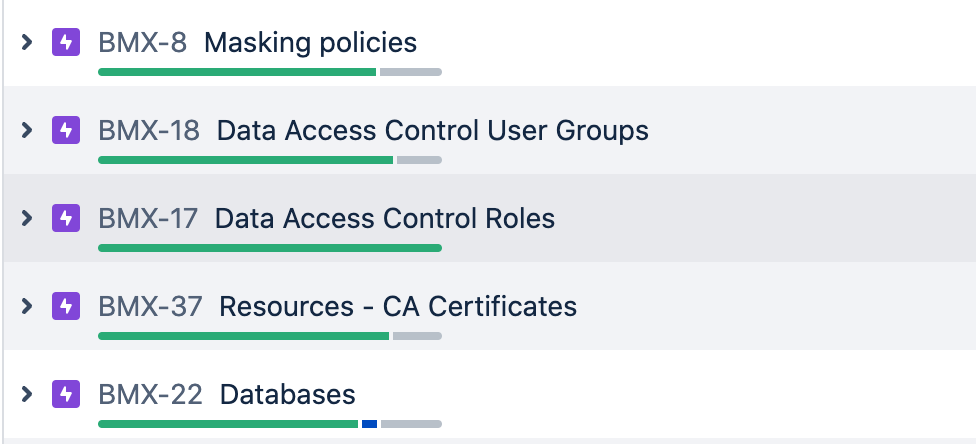The height and width of the screenshot is (444, 976).
Task: Click the green progress bar under Masking policies
Action: [237, 72]
